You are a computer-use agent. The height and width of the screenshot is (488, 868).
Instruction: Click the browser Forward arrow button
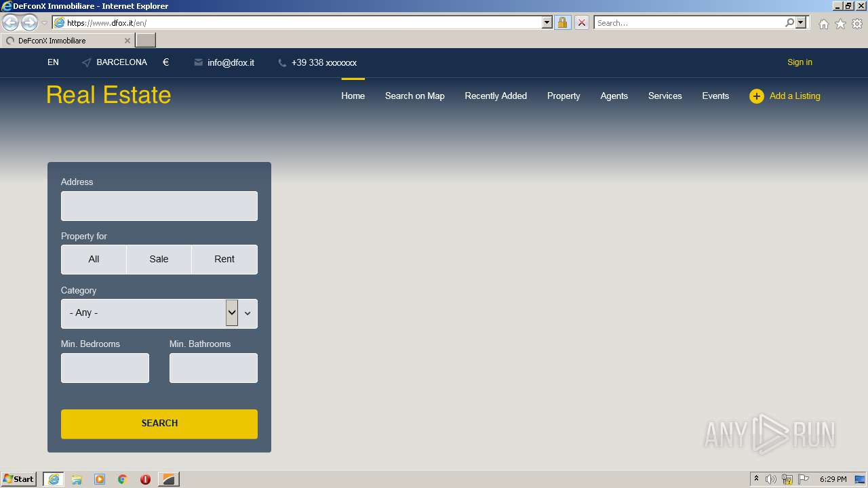[x=29, y=23]
